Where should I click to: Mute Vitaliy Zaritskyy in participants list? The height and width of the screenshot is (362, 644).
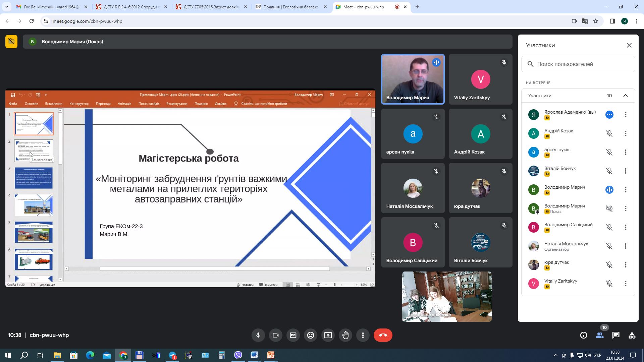[x=609, y=284]
